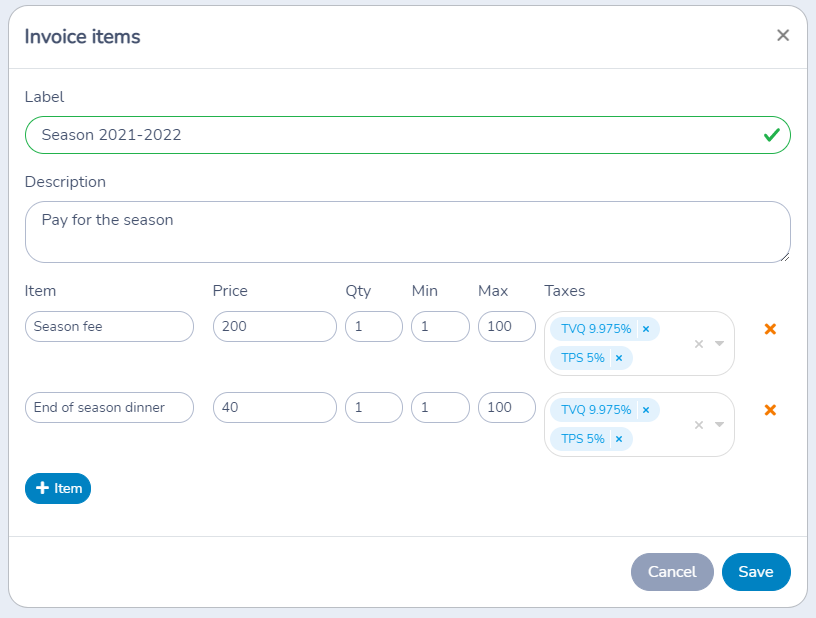Screen dimensions: 816x618
Task: Remove TVQ 9.975% tag from End of season dinner
Action: 646,410
